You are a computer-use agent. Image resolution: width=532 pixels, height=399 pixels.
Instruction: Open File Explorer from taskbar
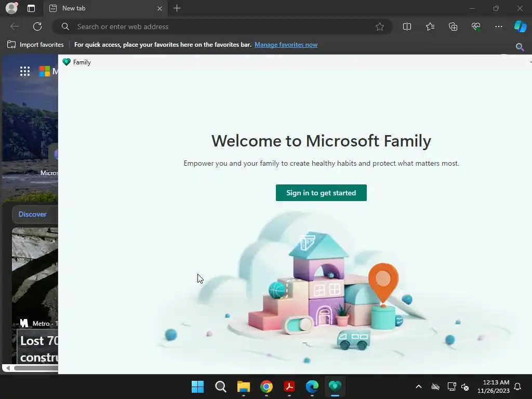click(244, 387)
